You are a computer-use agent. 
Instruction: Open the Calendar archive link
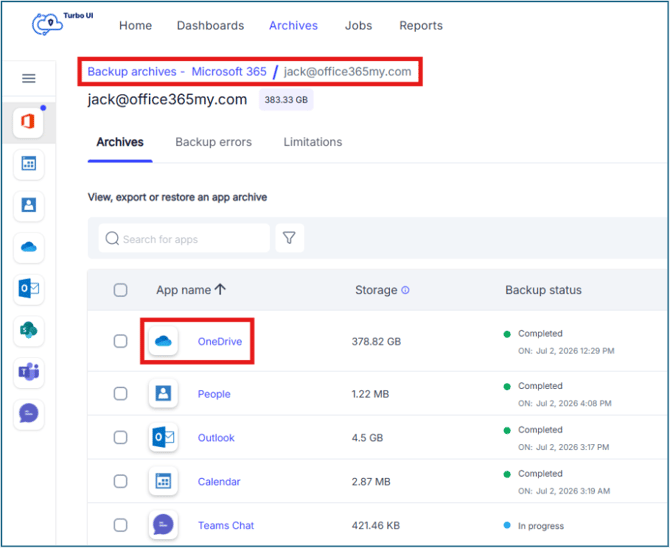(219, 482)
